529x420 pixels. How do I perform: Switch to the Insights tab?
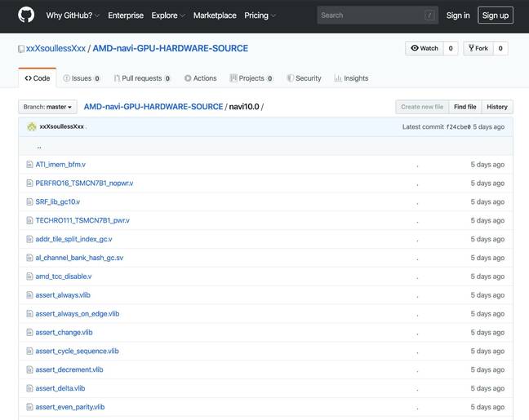[x=351, y=78]
